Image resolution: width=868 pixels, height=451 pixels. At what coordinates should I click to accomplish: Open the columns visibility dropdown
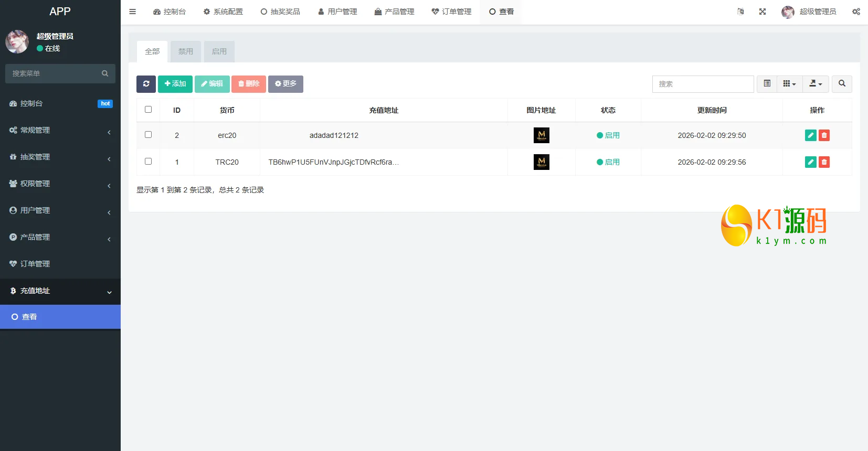coord(789,84)
